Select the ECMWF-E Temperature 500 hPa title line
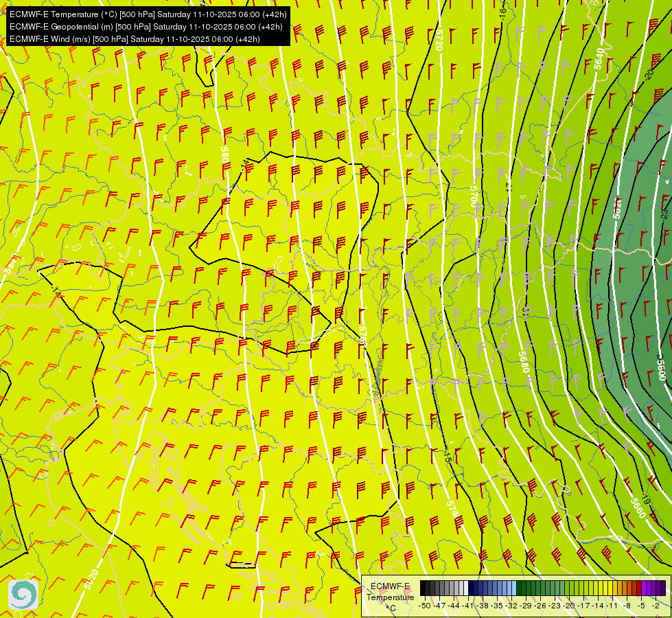Viewport: 672px width, 618px height. [148, 14]
